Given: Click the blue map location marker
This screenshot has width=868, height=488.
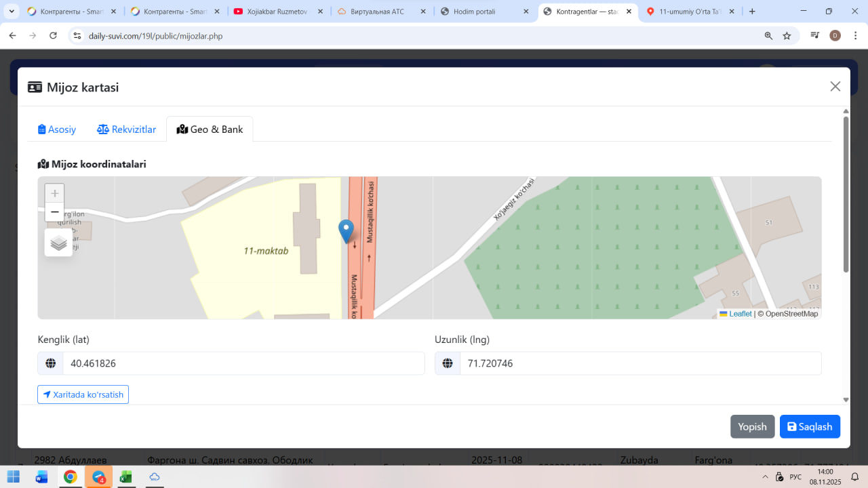Looking at the screenshot, I should pyautogui.click(x=346, y=231).
